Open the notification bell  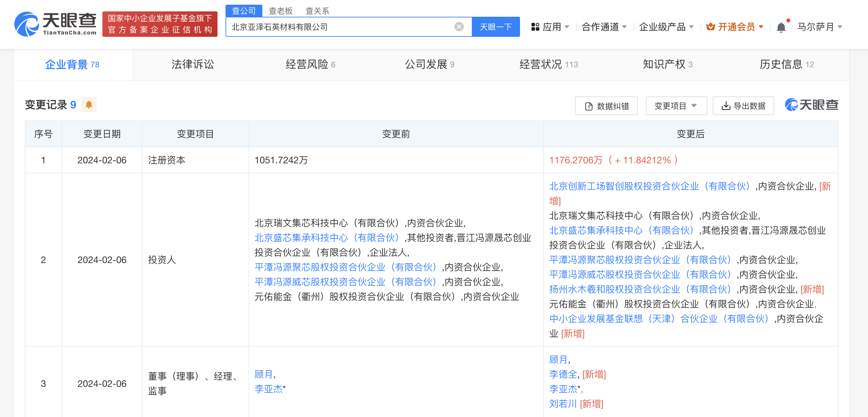point(781,27)
